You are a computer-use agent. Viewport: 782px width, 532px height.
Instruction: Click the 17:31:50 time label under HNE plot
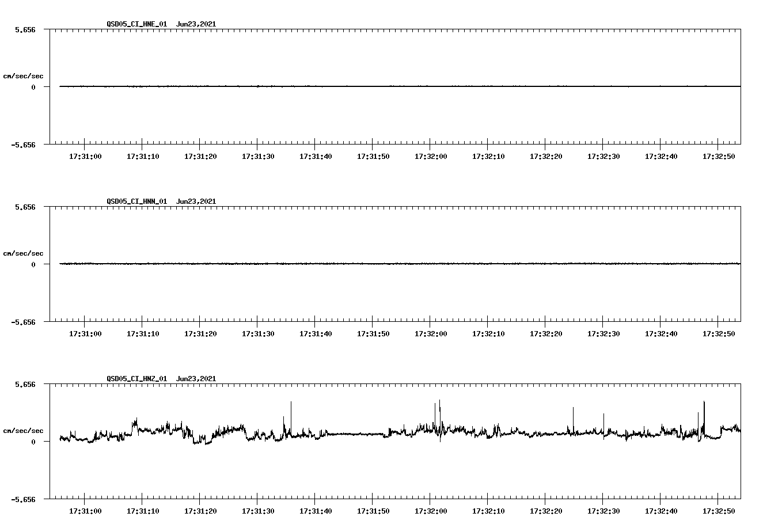pyautogui.click(x=373, y=156)
